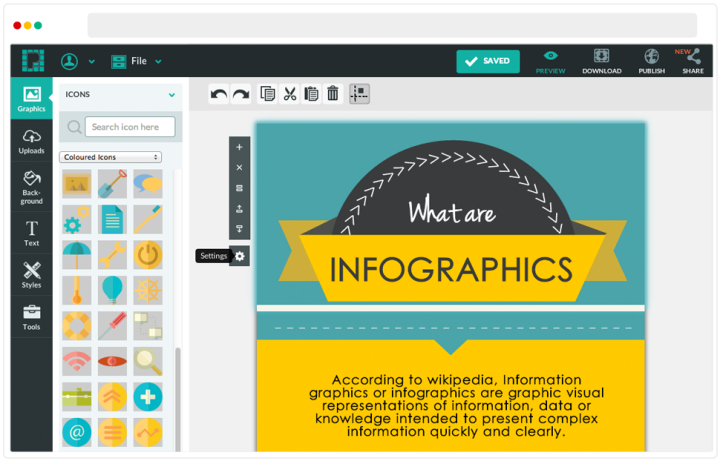Select the umbrella icon
The height and width of the screenshot is (461, 720).
[x=77, y=255]
